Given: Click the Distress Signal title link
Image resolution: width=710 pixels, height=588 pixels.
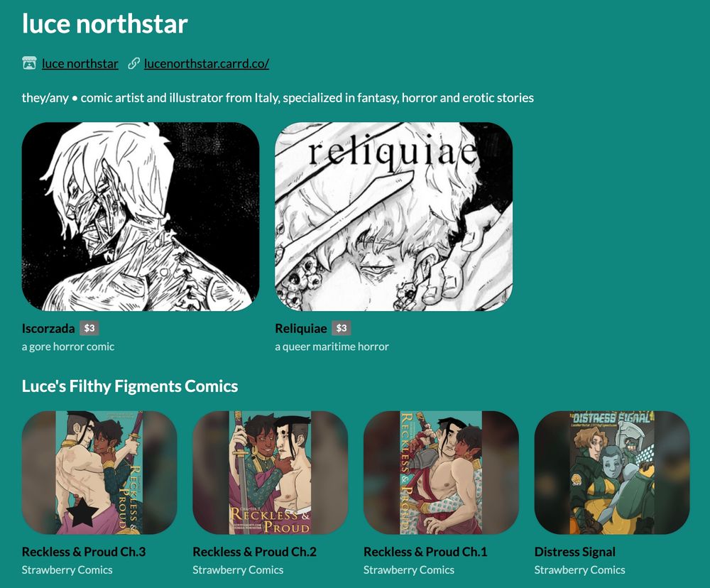Looking at the screenshot, I should pos(574,552).
